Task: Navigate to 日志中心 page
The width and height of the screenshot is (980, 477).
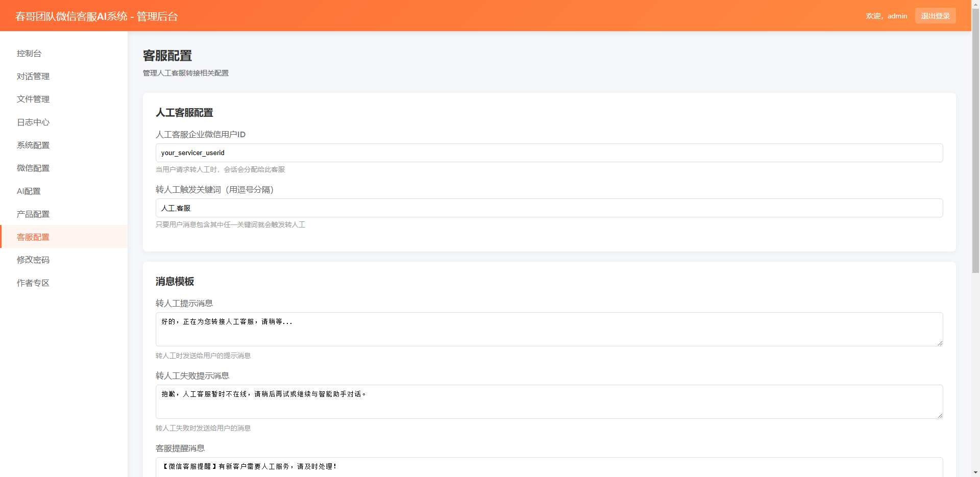Action: tap(33, 122)
